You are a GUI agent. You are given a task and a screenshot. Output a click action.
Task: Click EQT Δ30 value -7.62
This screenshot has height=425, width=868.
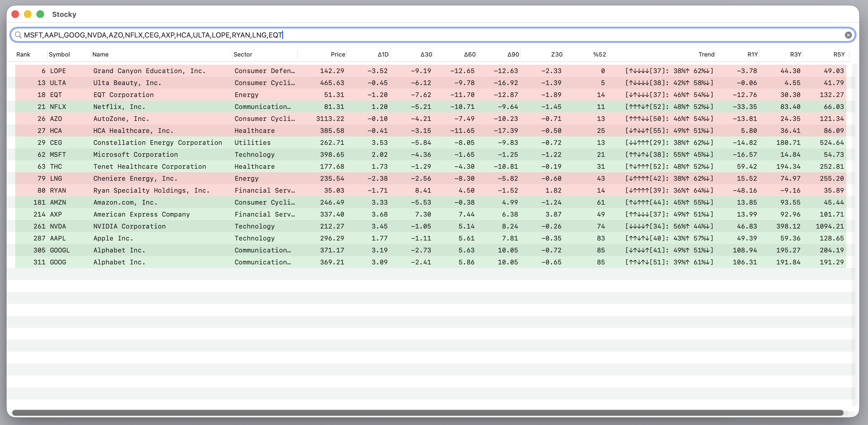click(421, 95)
